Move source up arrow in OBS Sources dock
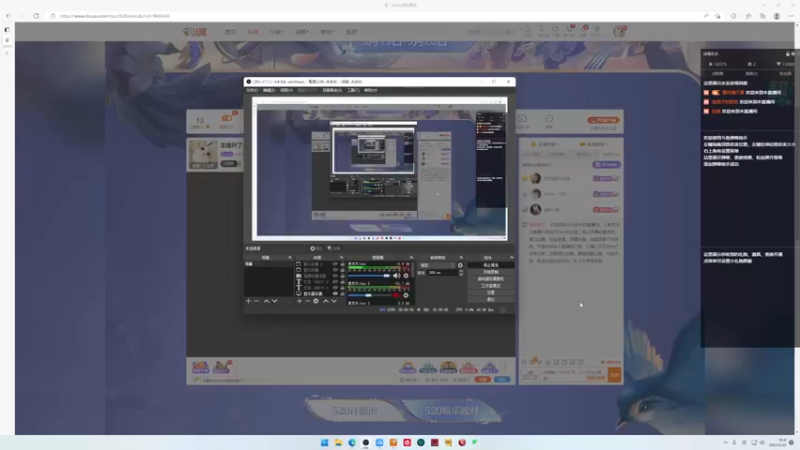The width and height of the screenshot is (800, 450). click(326, 301)
